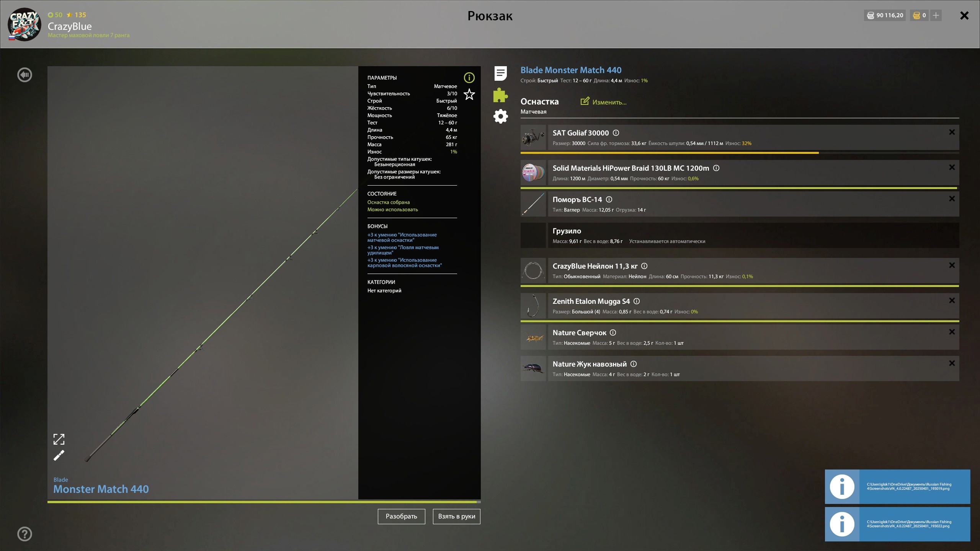Click the star rating 135

(x=77, y=15)
